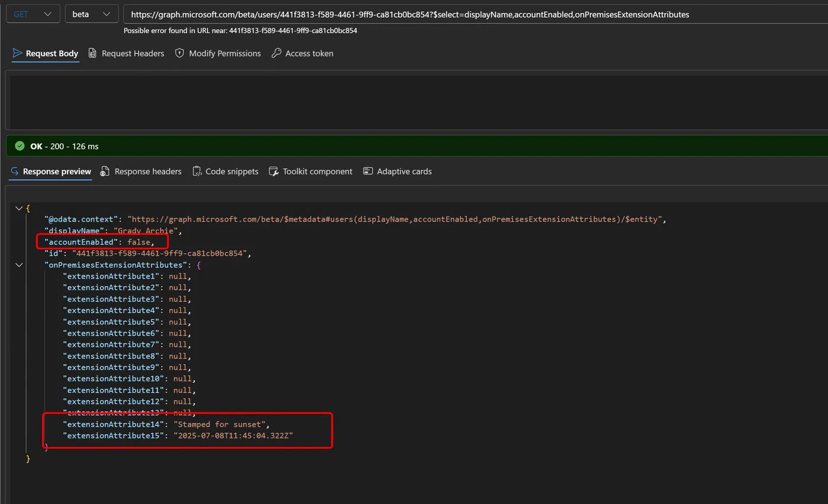The height and width of the screenshot is (504, 828).
Task: Click the "extensionAttribute1" key
Action: coord(111,276)
